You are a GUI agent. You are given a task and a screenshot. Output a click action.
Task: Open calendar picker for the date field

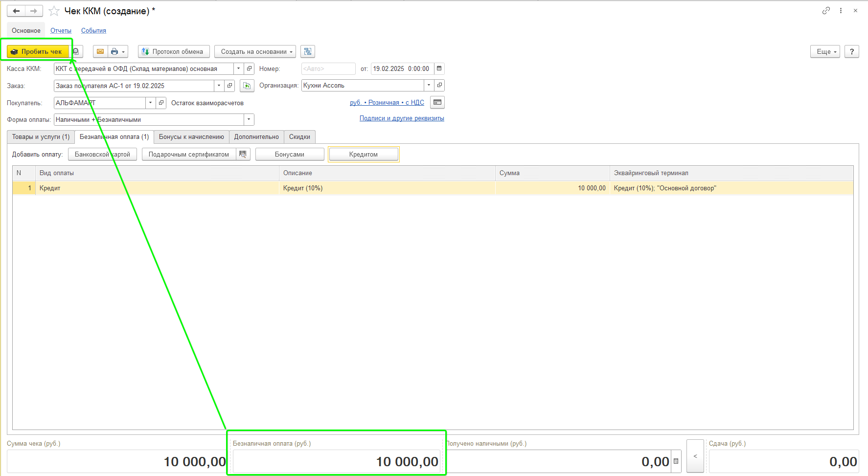pyautogui.click(x=439, y=69)
